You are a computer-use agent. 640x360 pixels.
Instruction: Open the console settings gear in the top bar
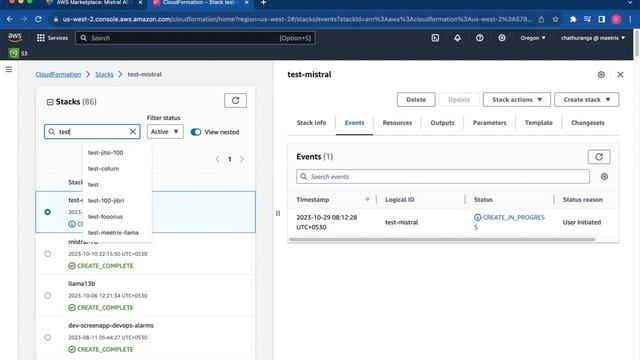click(502, 38)
